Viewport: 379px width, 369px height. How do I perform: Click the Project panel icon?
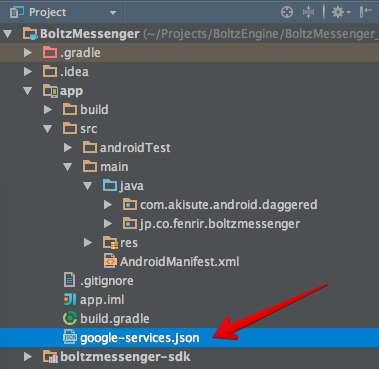[17, 13]
